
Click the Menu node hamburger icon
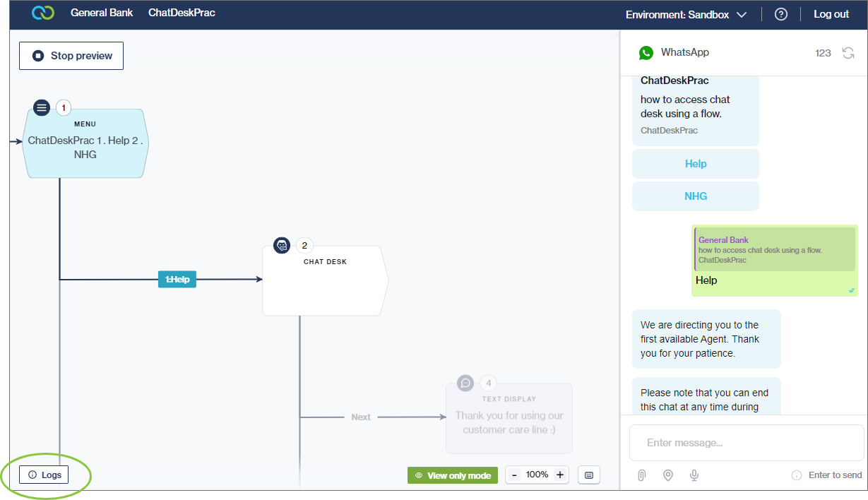(x=41, y=107)
